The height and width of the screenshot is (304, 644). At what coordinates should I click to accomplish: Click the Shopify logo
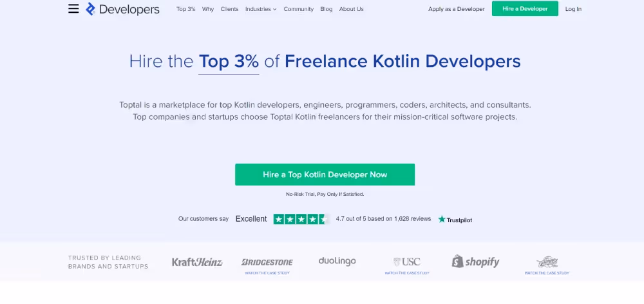click(476, 261)
